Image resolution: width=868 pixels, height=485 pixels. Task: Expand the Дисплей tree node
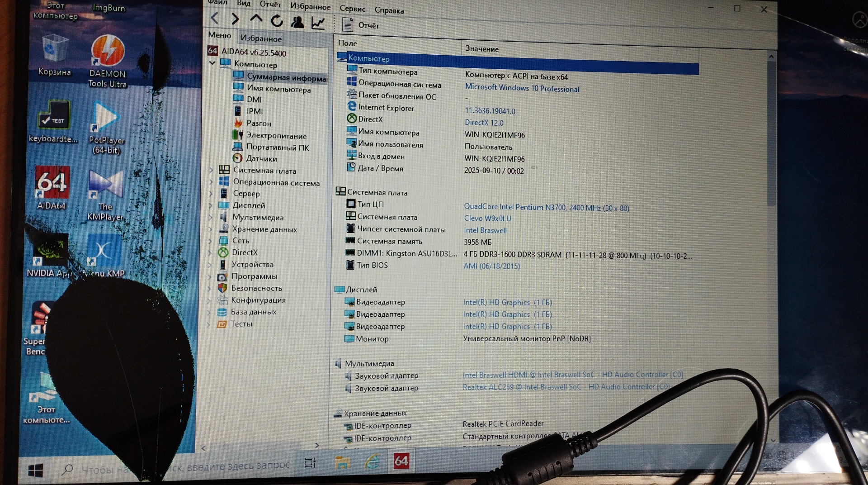tap(211, 205)
